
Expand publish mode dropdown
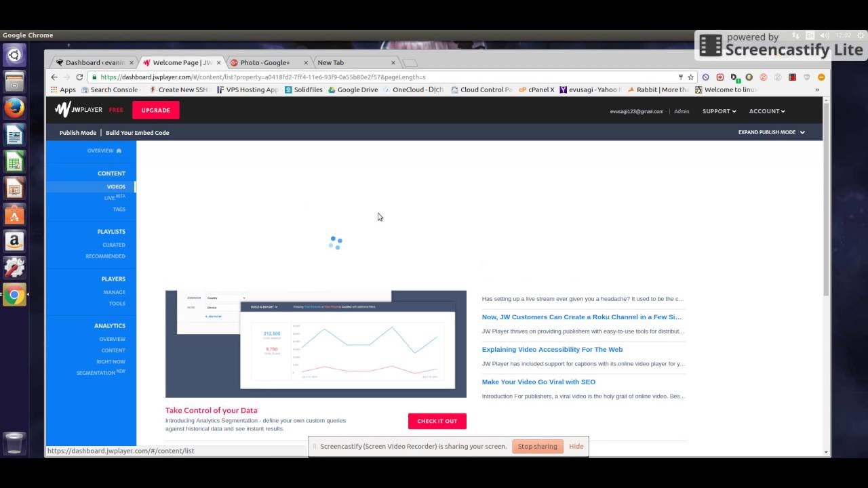click(772, 132)
